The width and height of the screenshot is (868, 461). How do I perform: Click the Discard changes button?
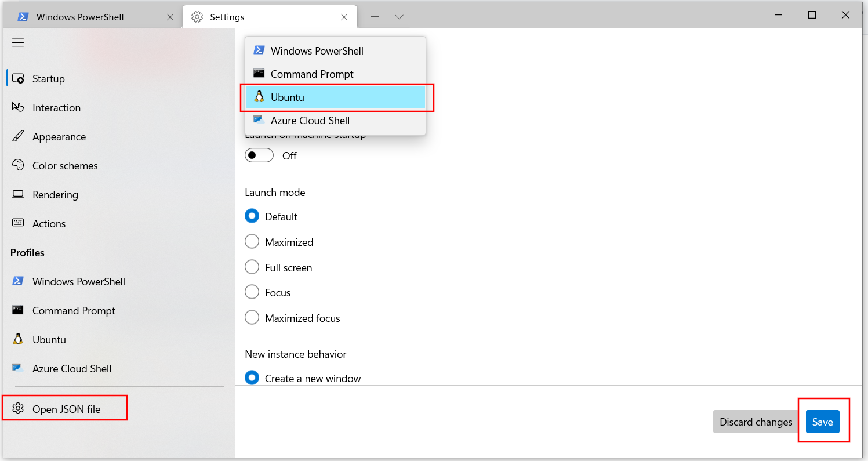pyautogui.click(x=756, y=422)
